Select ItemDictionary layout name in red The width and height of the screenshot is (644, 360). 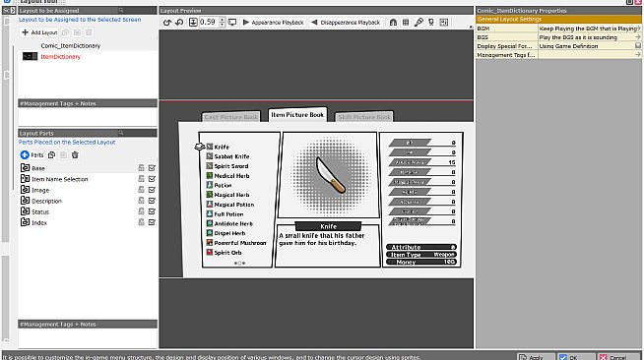[x=60, y=57]
